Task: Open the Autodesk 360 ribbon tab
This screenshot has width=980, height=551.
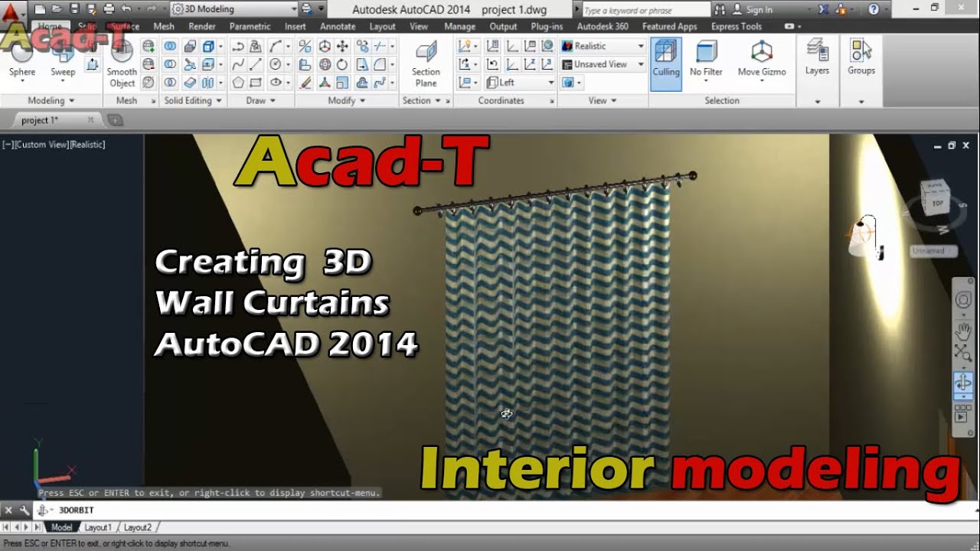Action: (x=603, y=26)
